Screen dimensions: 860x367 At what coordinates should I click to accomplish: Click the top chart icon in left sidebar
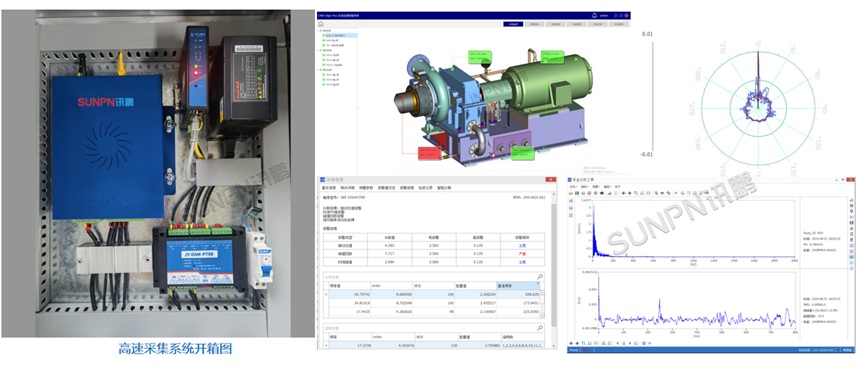571,201
